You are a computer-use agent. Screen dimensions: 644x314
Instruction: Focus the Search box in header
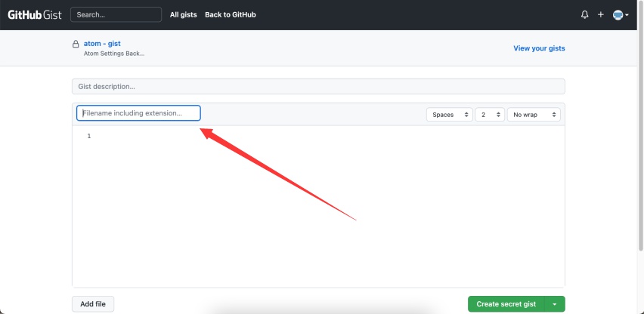pyautogui.click(x=116, y=14)
